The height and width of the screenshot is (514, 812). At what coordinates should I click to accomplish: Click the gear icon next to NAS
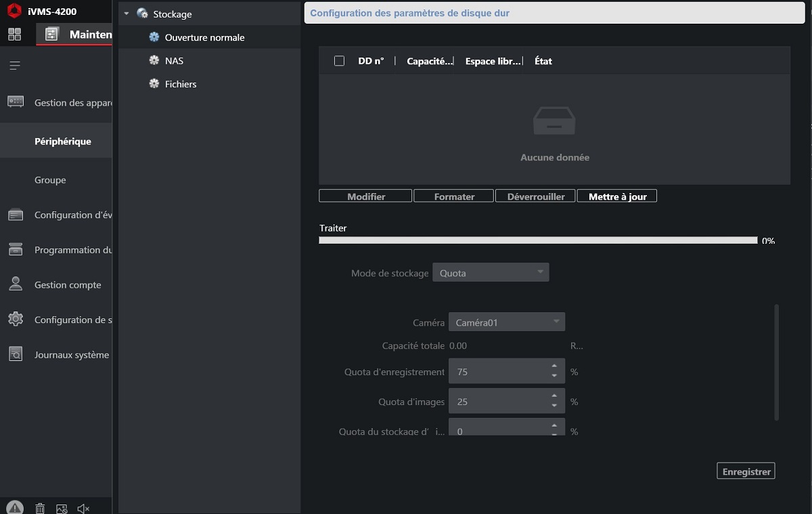[x=154, y=61]
